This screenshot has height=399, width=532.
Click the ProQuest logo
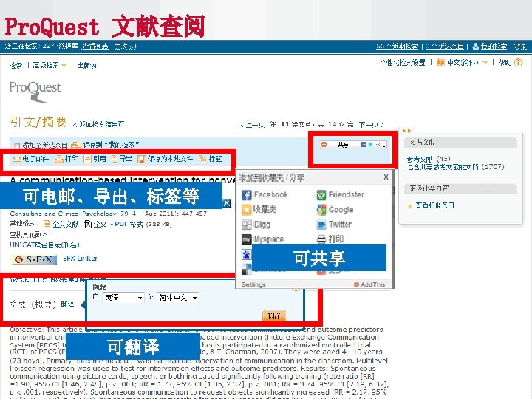[x=35, y=91]
